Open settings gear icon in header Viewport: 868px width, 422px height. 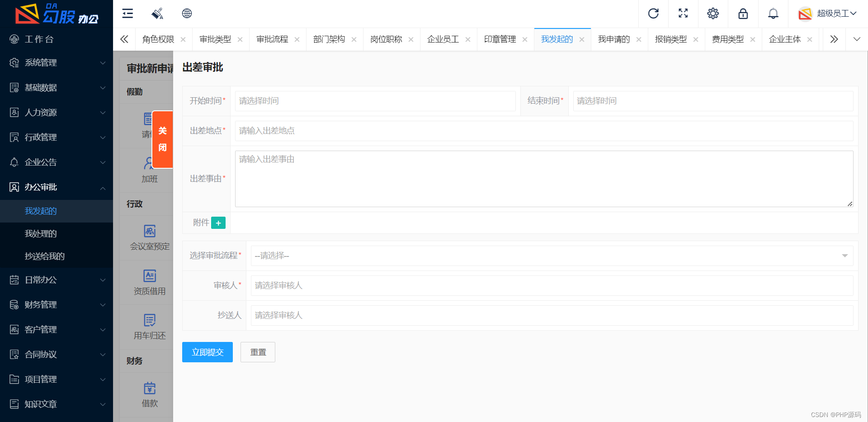tap(713, 14)
